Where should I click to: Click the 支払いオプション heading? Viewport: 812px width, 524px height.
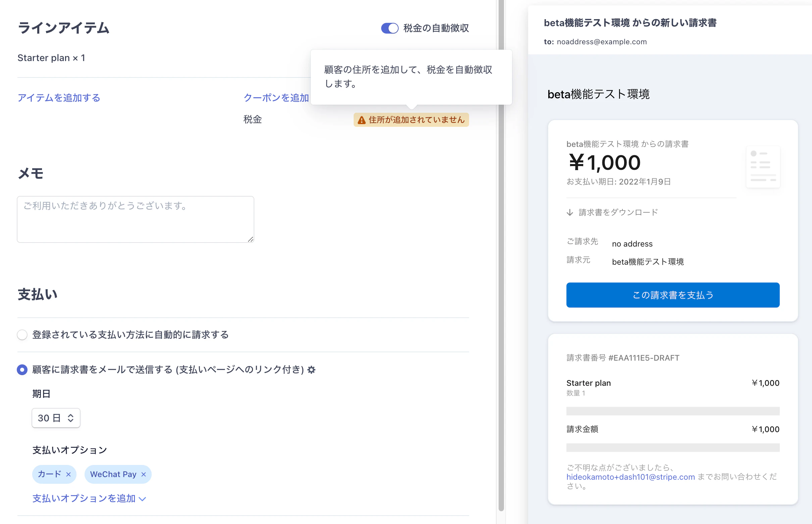(70, 450)
